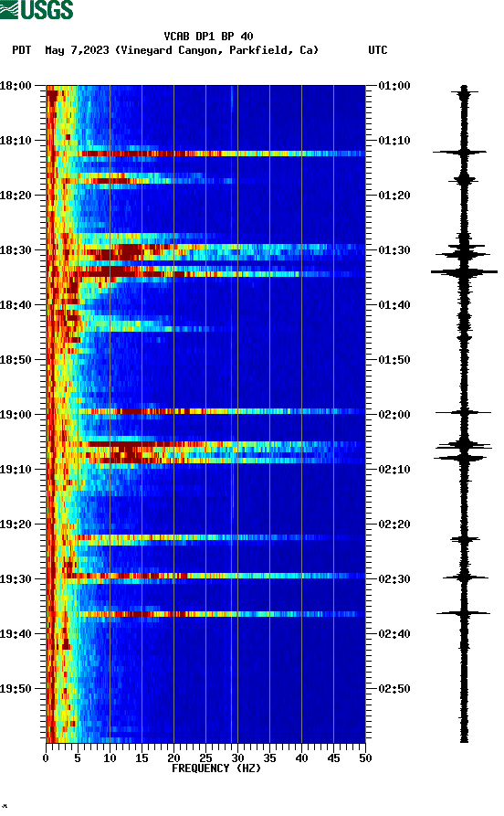
Task: Click the '45' frequency axis tick label
Action: coord(333,758)
